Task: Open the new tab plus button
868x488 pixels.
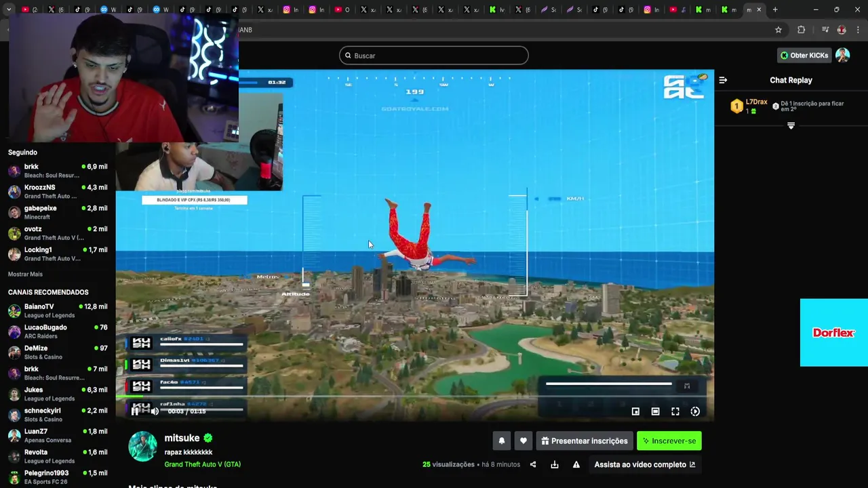Action: tap(775, 9)
